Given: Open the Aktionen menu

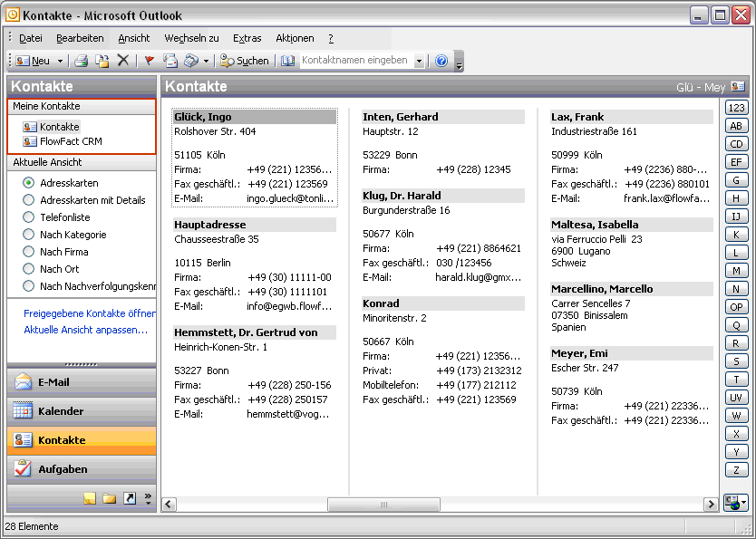Looking at the screenshot, I should click(295, 38).
